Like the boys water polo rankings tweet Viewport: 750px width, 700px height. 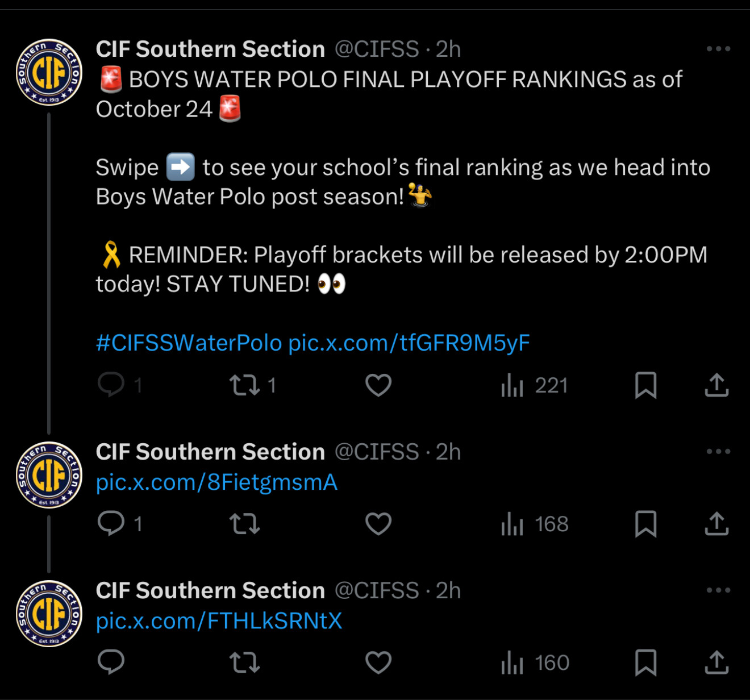378,385
